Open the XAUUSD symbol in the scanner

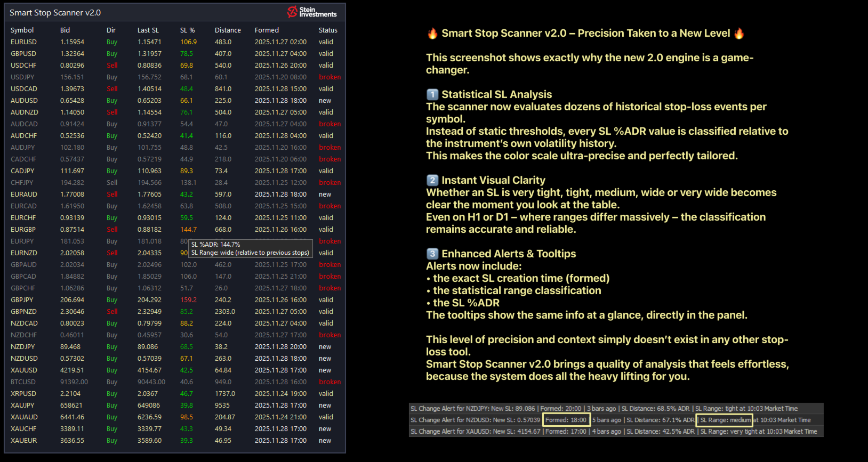tap(24, 370)
